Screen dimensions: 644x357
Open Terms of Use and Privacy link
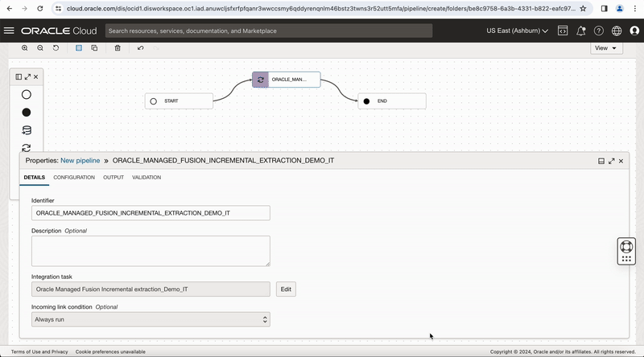click(x=39, y=351)
